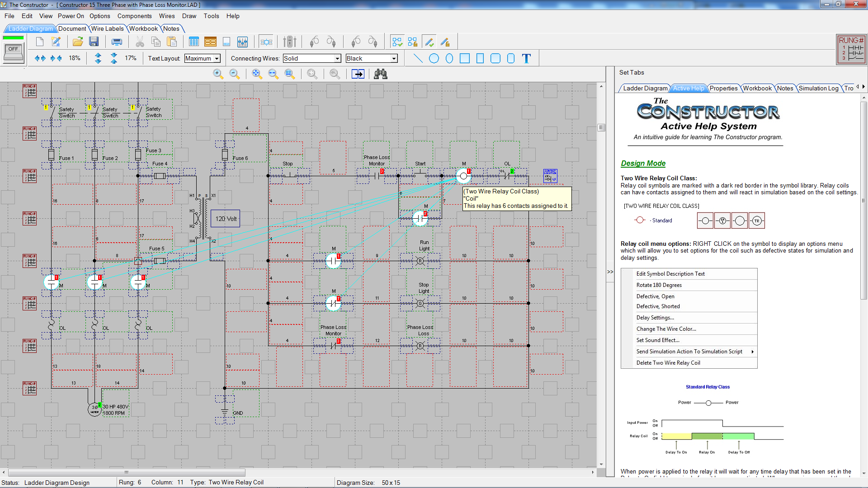Open a file with the folder icon
The height and width of the screenshot is (488, 868).
(x=78, y=42)
